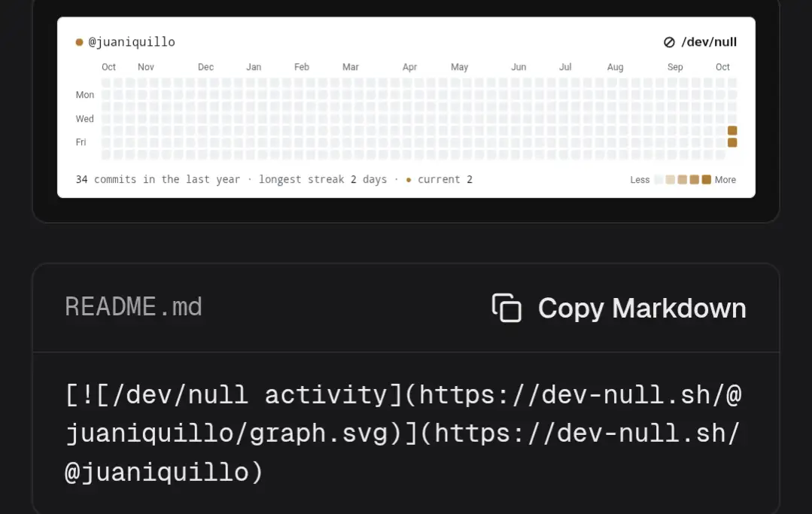Click the README.md file label
Image resolution: width=812 pixels, height=514 pixels.
[133, 307]
